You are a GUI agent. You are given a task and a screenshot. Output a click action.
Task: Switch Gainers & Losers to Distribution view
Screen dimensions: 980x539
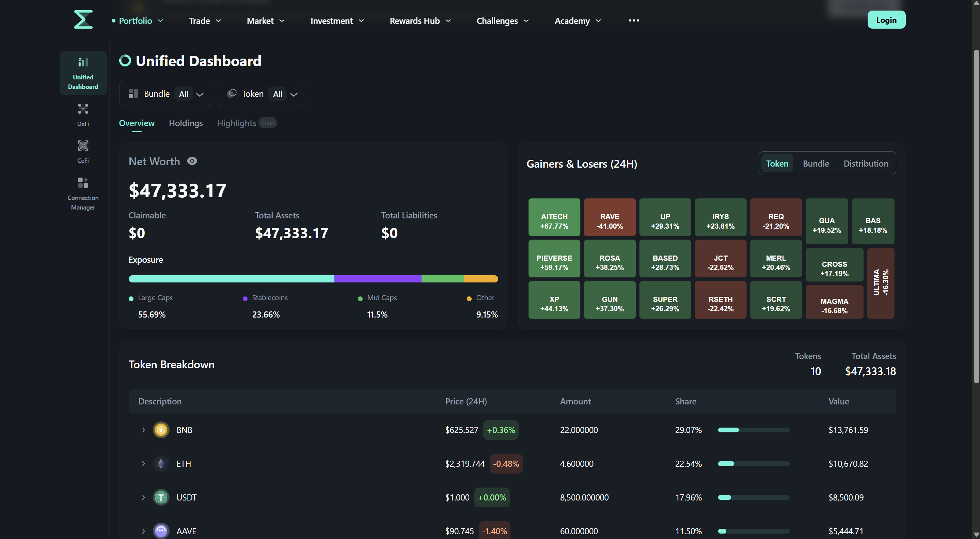coord(866,163)
